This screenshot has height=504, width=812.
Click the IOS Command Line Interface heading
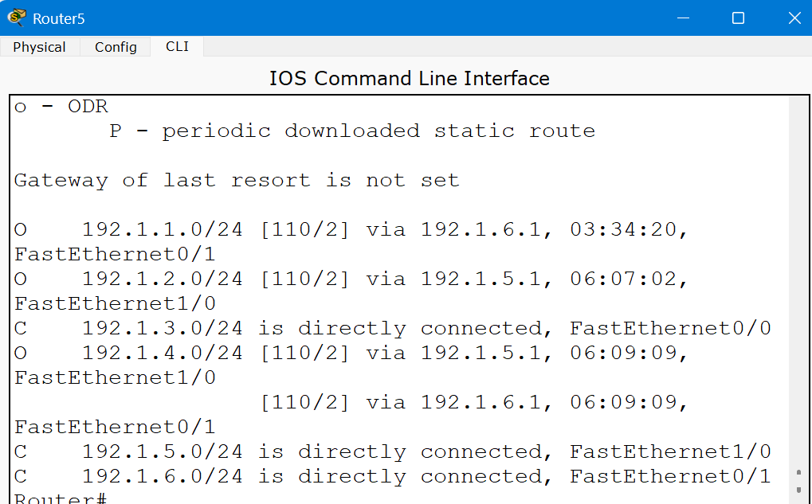click(x=409, y=78)
